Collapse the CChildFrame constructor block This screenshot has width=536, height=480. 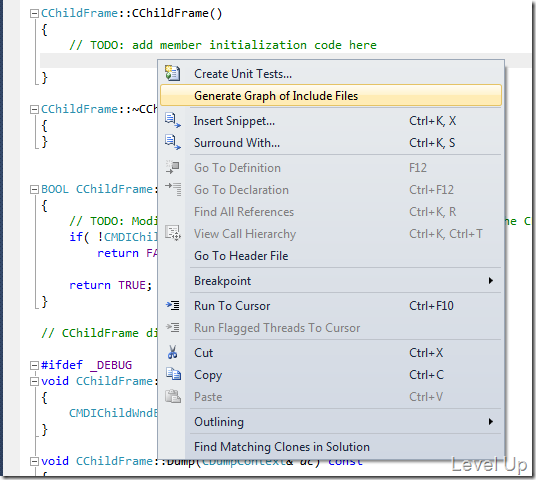tap(34, 14)
